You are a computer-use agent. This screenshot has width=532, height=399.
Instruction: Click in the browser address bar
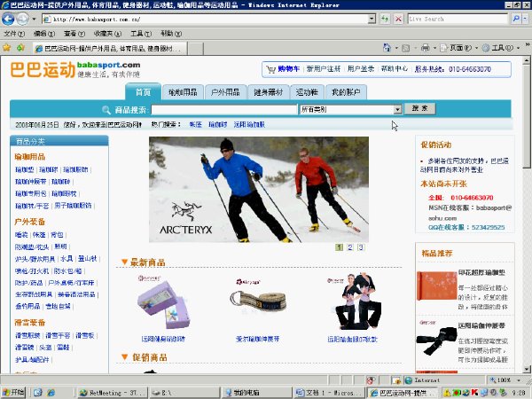(209, 19)
